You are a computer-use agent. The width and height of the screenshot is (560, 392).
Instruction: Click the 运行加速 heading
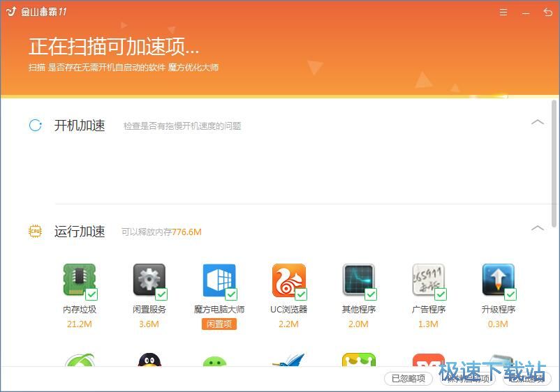pos(80,232)
